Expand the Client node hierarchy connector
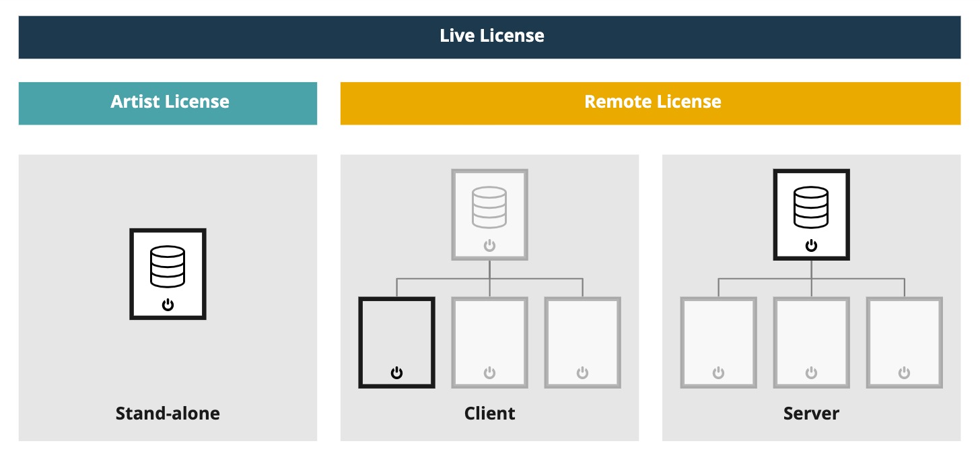 click(x=489, y=278)
